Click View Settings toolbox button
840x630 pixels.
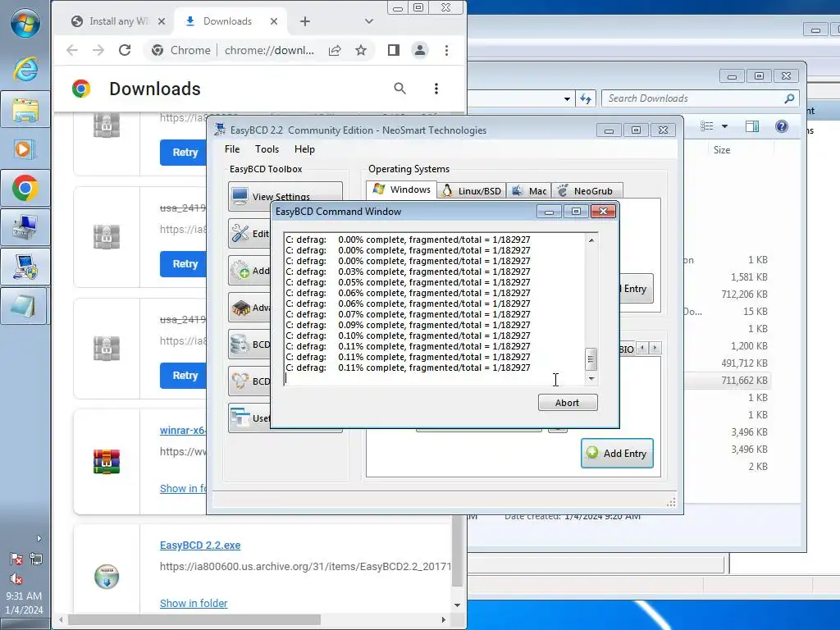point(285,196)
